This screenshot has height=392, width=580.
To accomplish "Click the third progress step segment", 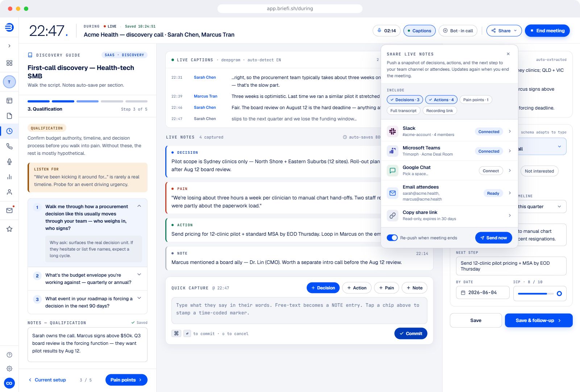I will tap(87, 101).
